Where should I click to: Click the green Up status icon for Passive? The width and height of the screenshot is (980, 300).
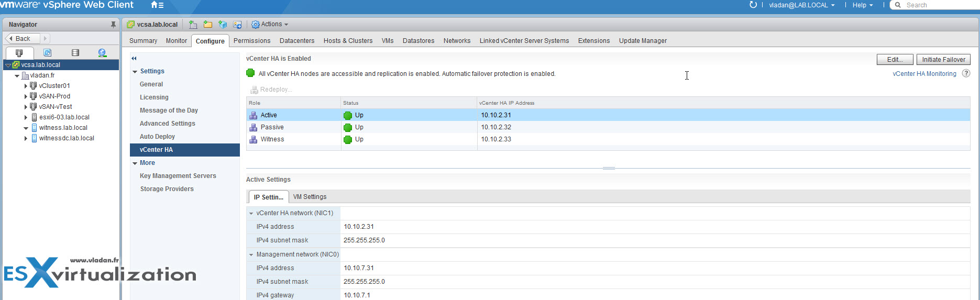coord(348,127)
